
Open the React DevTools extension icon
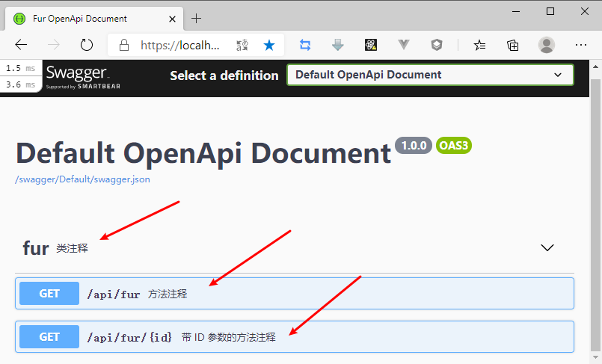click(371, 45)
